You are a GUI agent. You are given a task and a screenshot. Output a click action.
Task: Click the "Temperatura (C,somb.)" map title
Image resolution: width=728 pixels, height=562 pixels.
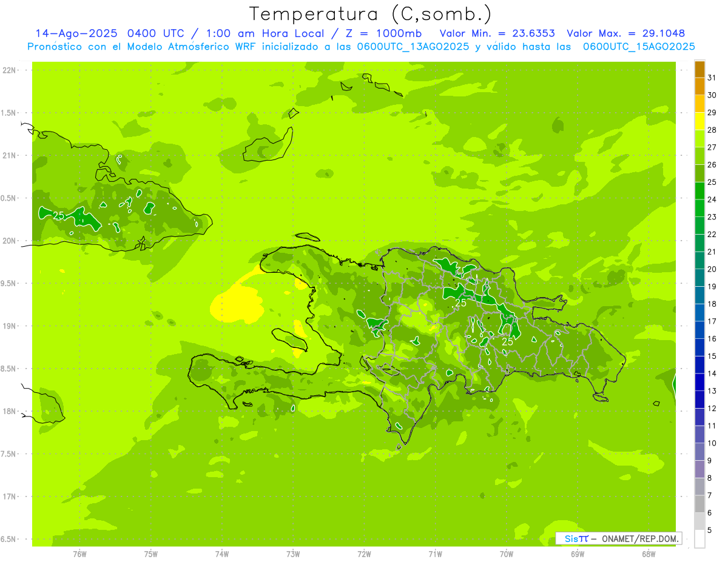click(371, 14)
